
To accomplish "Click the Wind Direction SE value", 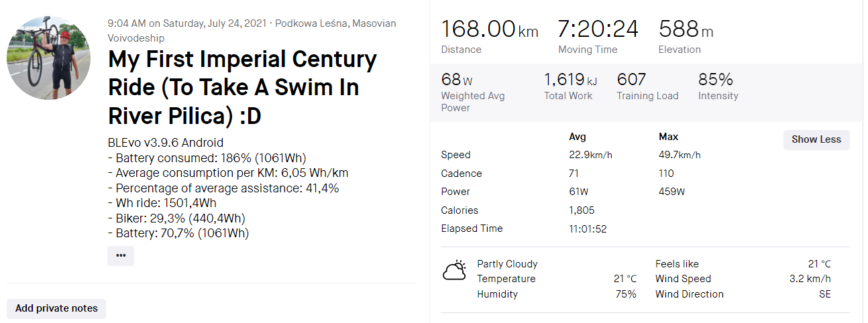I will pyautogui.click(x=824, y=294).
